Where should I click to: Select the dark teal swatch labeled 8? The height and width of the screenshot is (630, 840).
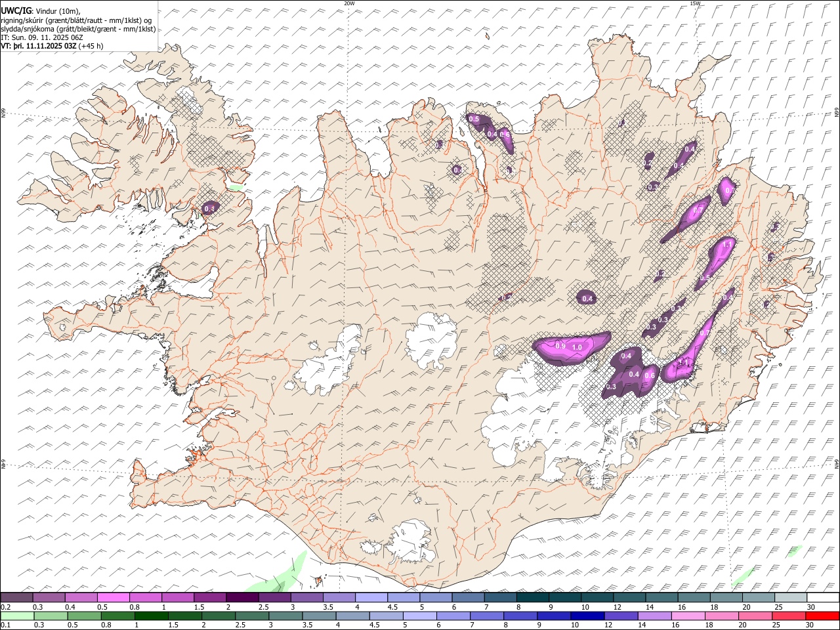(532, 598)
